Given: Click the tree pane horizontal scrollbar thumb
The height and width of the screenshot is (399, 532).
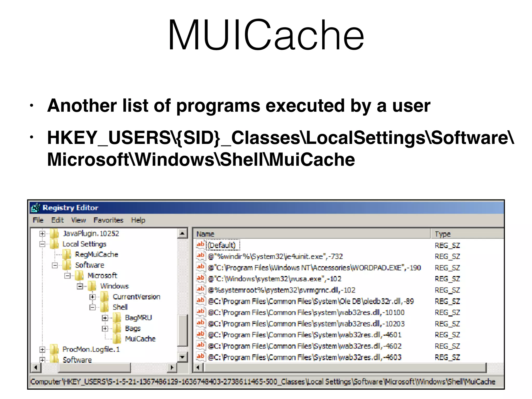Looking at the screenshot, I should click(95, 368).
